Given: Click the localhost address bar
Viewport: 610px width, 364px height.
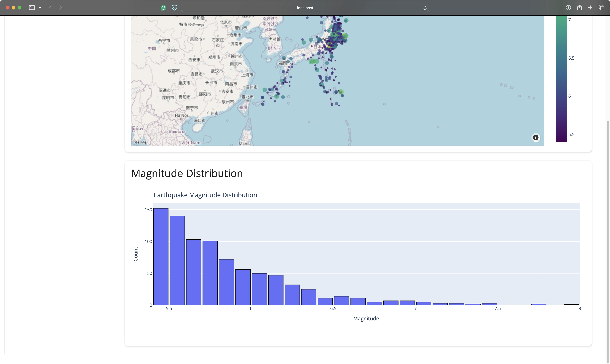Looking at the screenshot, I should [x=305, y=8].
